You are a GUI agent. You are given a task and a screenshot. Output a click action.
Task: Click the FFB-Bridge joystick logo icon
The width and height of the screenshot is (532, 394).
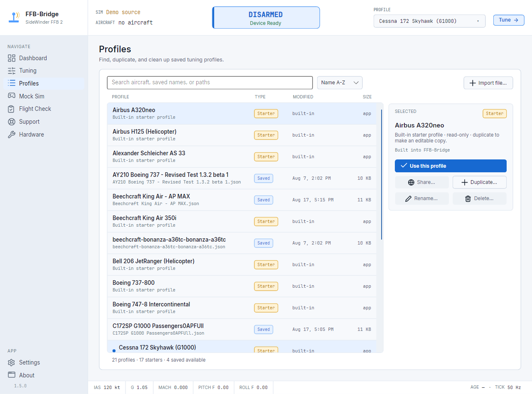point(14,17)
